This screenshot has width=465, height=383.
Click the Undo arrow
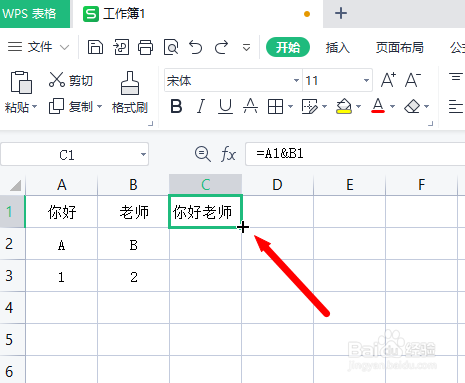(196, 47)
